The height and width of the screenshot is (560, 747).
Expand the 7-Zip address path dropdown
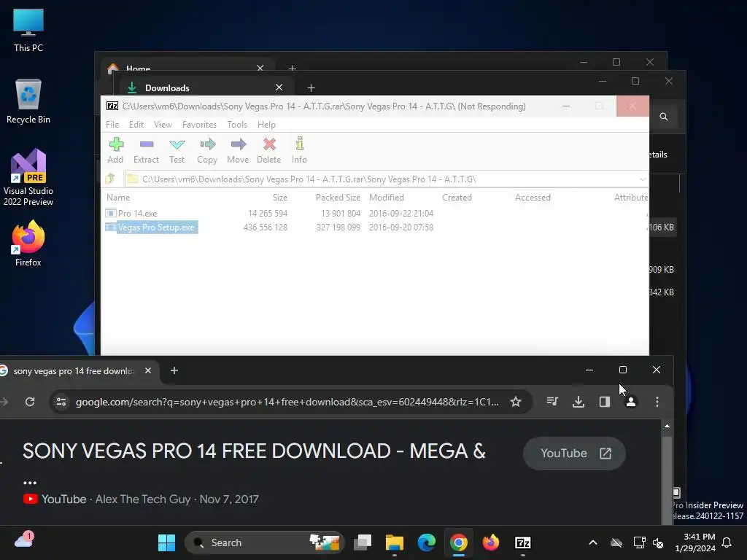(x=642, y=179)
